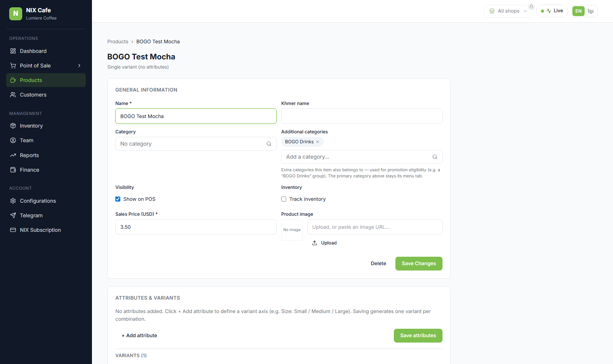Click the Inventory box icon
This screenshot has width=613, height=364.
click(13, 126)
